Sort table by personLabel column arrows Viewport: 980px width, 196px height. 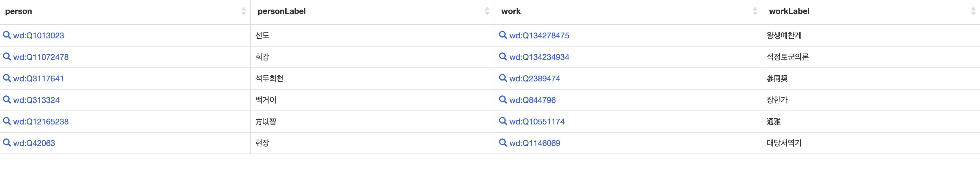point(487,11)
